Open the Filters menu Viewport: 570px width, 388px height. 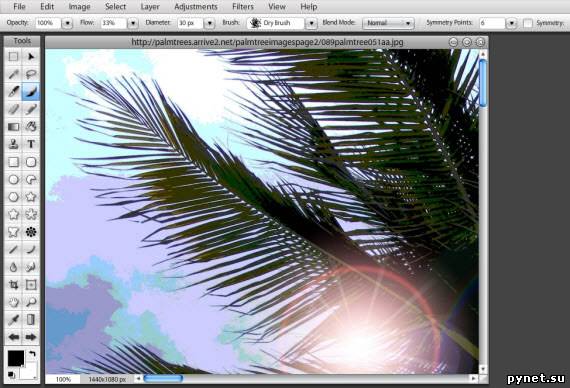(243, 7)
